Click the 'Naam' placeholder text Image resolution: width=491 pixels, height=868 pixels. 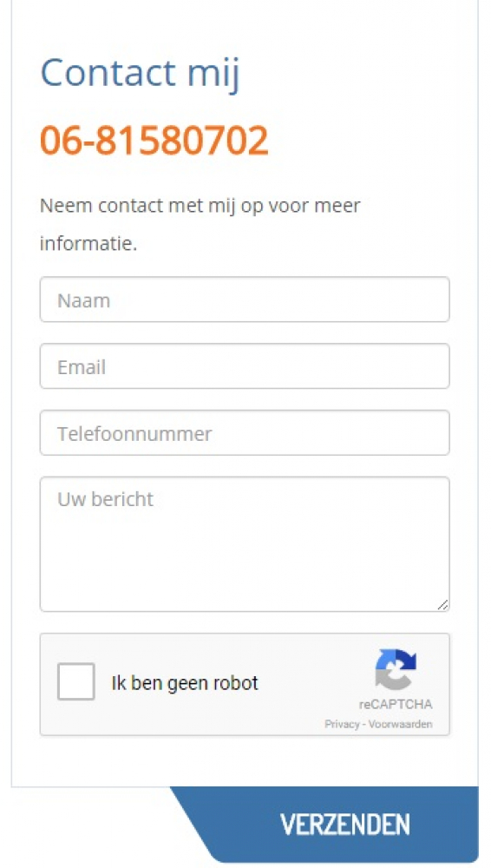click(x=84, y=300)
